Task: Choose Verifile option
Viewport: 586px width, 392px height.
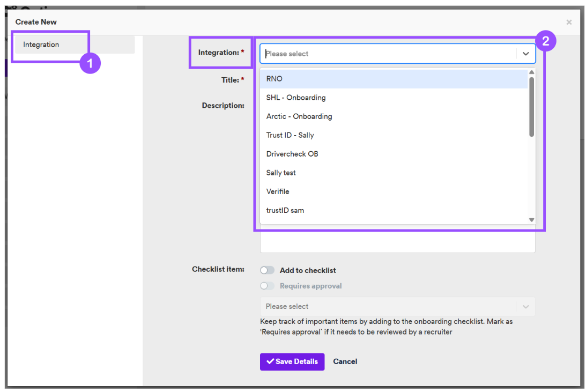Action: pos(394,191)
